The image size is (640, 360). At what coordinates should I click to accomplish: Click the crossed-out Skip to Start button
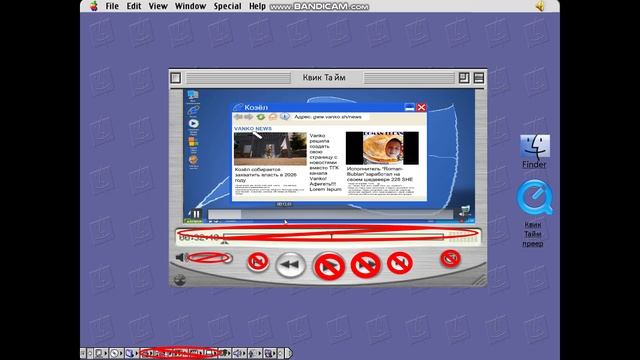[x=258, y=262]
